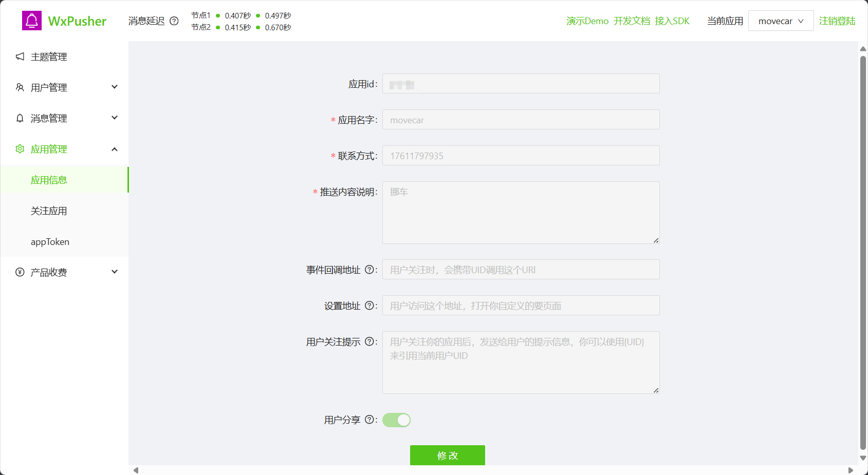Image resolution: width=868 pixels, height=475 pixels.
Task: Open the appToken menu item
Action: 50,242
